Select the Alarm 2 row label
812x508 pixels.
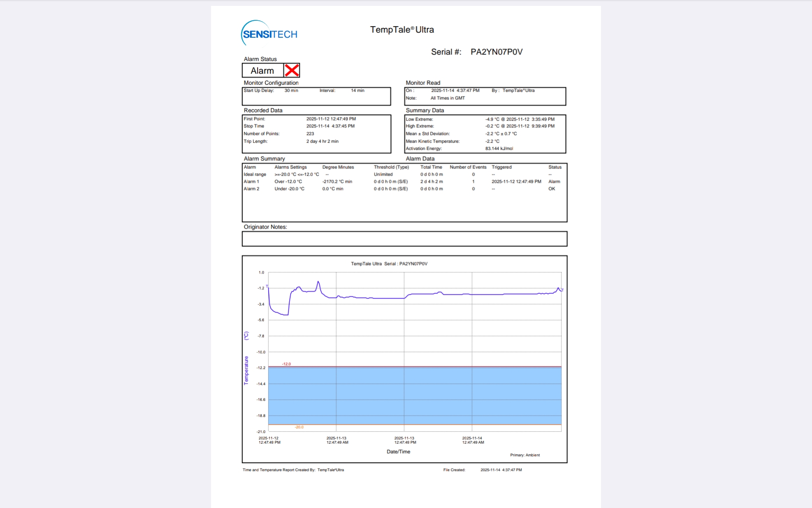point(251,189)
